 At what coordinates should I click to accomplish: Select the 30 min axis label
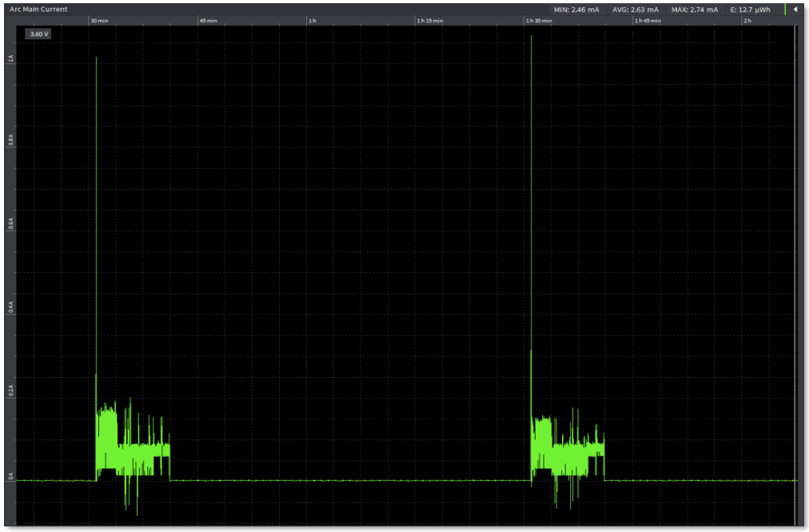coord(99,21)
